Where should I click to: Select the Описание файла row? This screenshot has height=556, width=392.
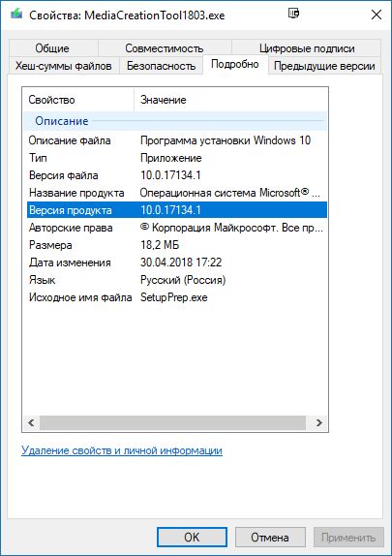click(177, 140)
